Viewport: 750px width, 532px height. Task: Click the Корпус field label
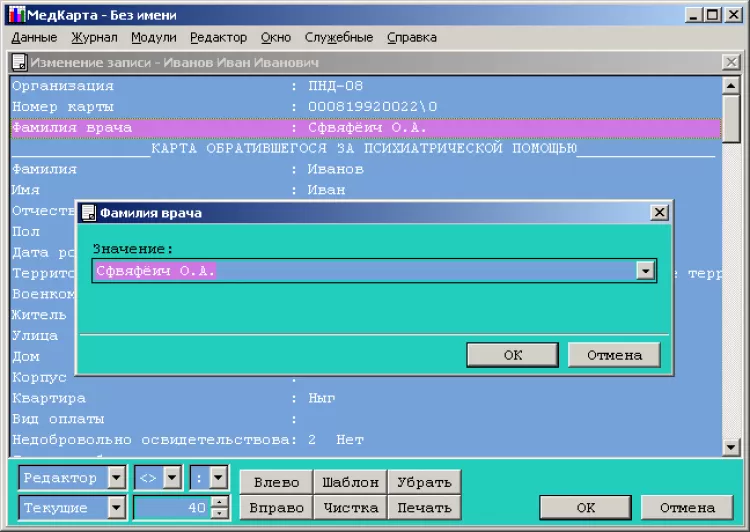point(39,377)
